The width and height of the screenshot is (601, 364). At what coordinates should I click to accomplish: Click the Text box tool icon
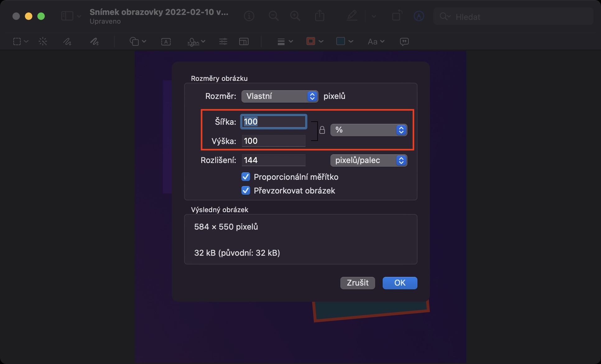click(x=166, y=41)
